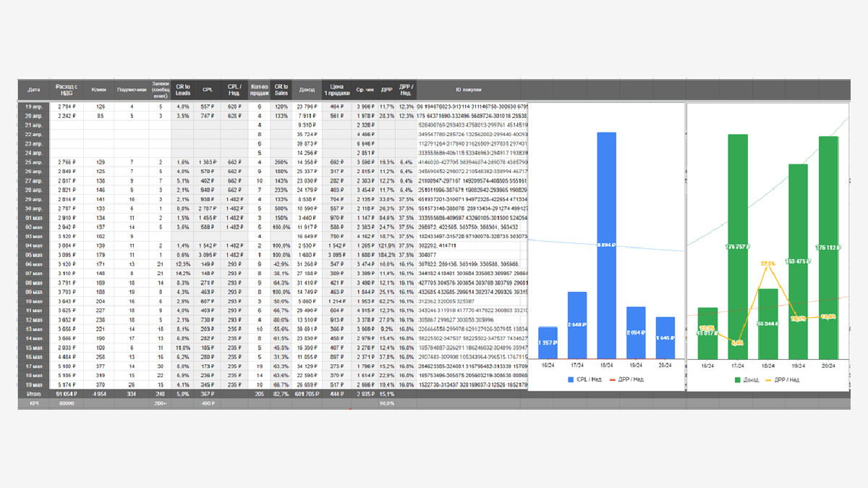Click total leads 248
This screenshot has width=868, height=488.
coord(161,394)
